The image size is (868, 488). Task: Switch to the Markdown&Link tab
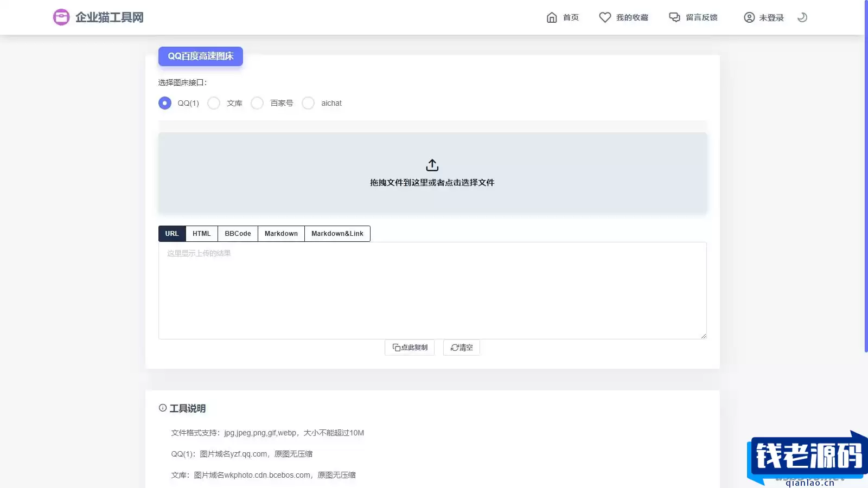(x=337, y=234)
